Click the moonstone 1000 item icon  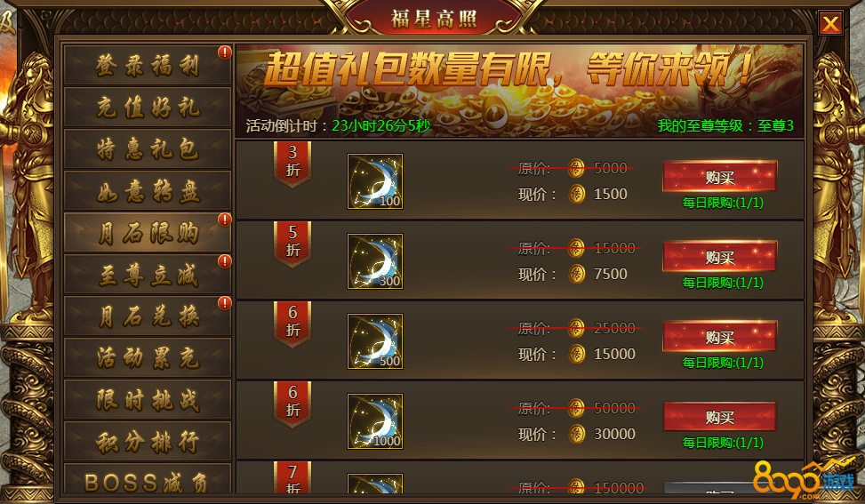pos(374,421)
